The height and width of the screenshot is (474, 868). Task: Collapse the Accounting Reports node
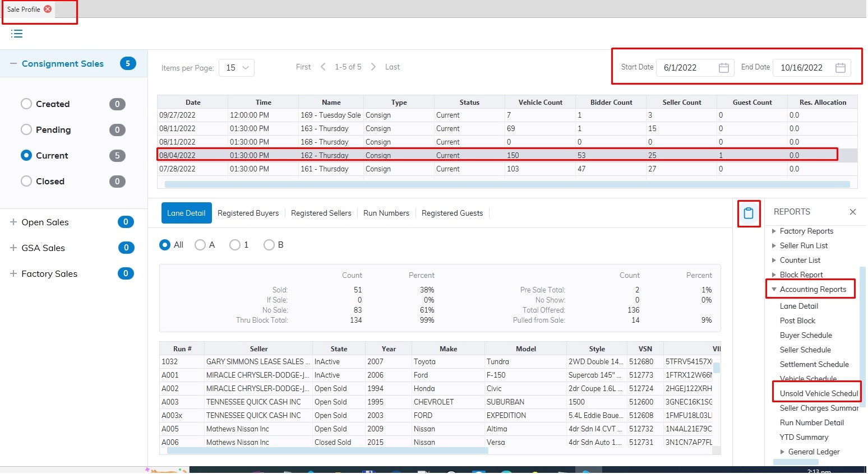[774, 290]
